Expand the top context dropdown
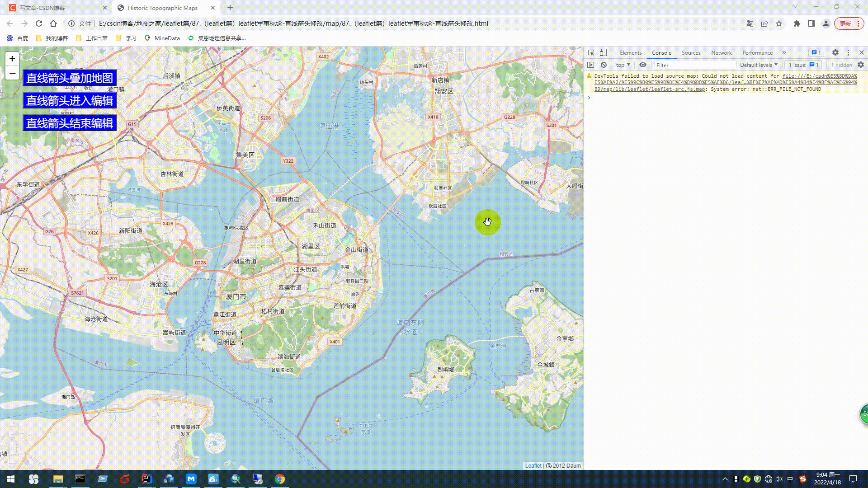This screenshot has width=868, height=488. pos(623,65)
